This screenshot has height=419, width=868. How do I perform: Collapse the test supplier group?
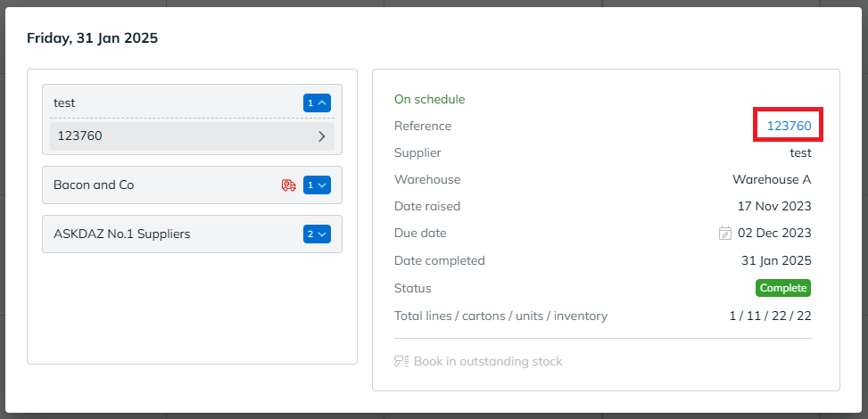pos(317,103)
